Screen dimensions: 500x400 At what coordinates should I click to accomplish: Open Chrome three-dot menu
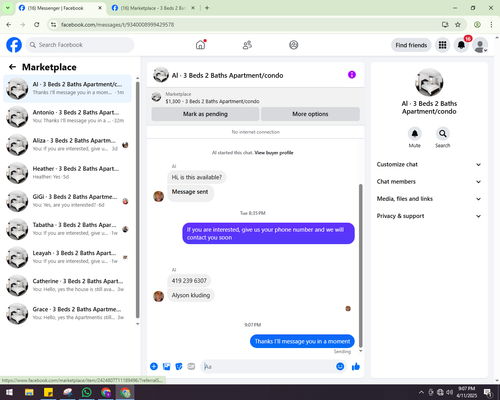click(491, 25)
